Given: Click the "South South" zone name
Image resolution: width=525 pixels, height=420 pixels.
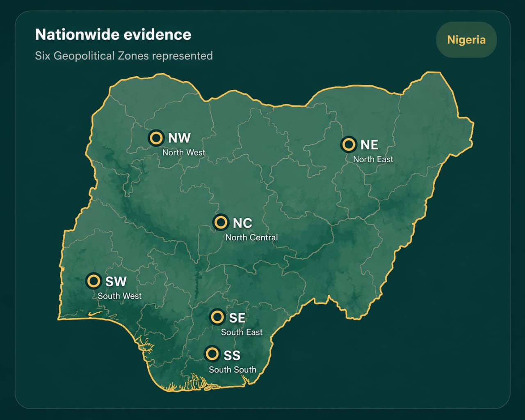Looking at the screenshot, I should [233, 370].
